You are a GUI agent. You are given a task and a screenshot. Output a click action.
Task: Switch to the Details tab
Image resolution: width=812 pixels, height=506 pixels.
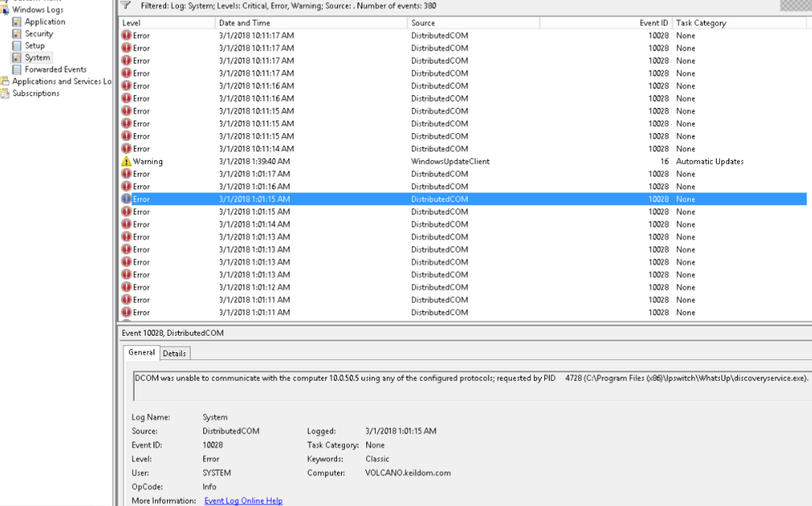[174, 353]
